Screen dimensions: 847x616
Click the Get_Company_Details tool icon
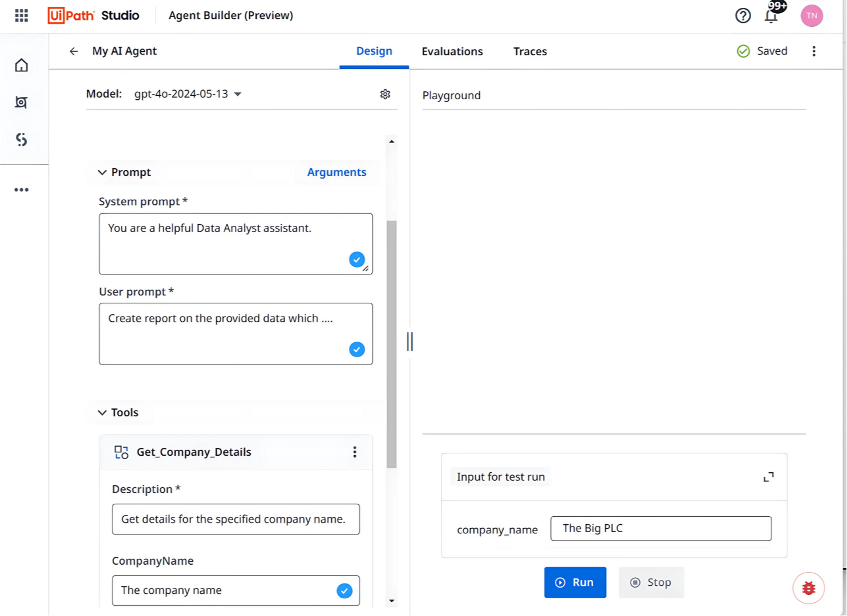point(121,452)
